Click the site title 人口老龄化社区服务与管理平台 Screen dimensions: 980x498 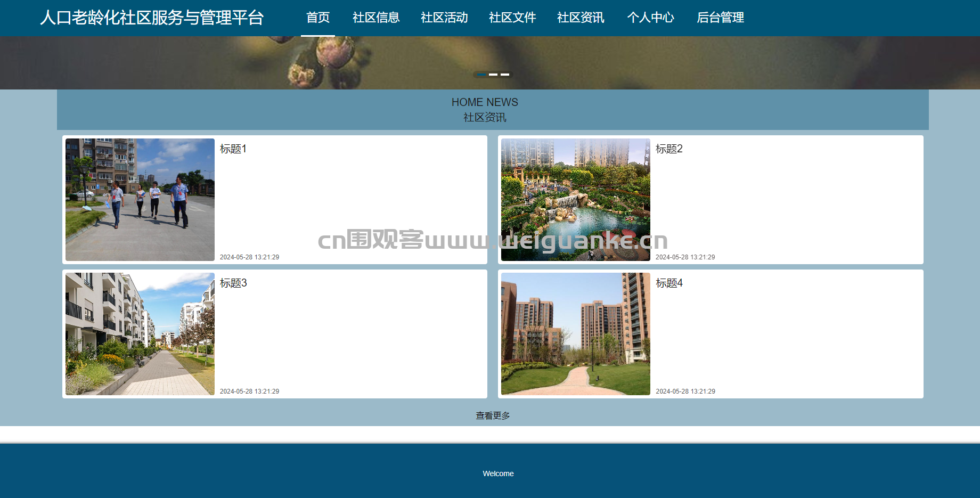pyautogui.click(x=152, y=18)
